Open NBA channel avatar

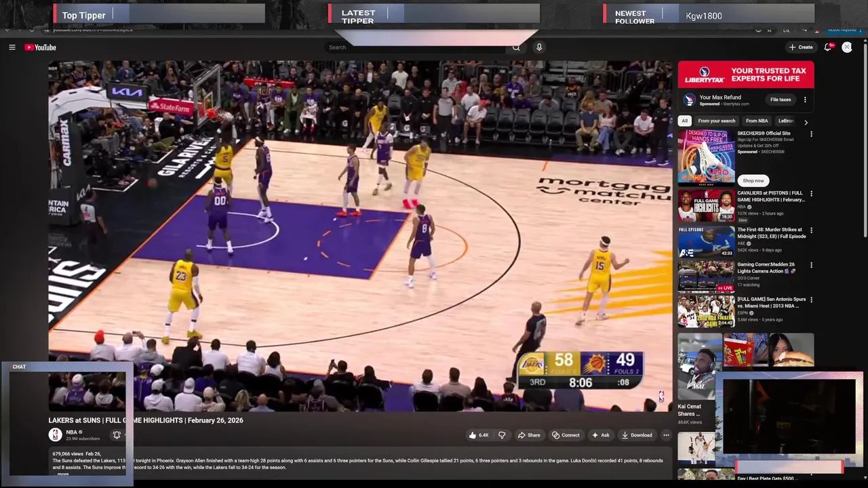pos(55,435)
